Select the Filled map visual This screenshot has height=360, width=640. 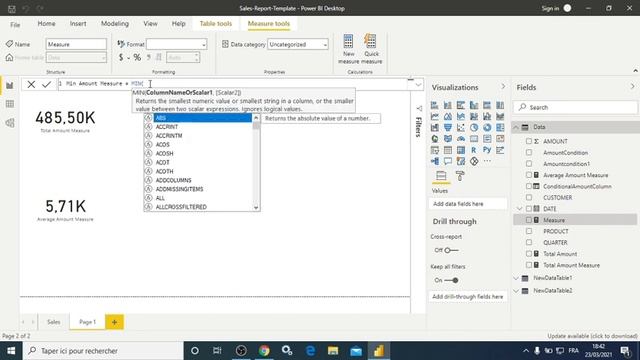pyautogui.click(x=448, y=139)
